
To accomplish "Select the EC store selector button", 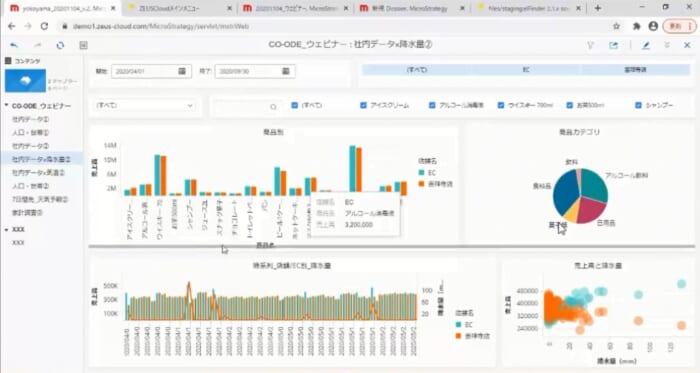I will coord(526,70).
